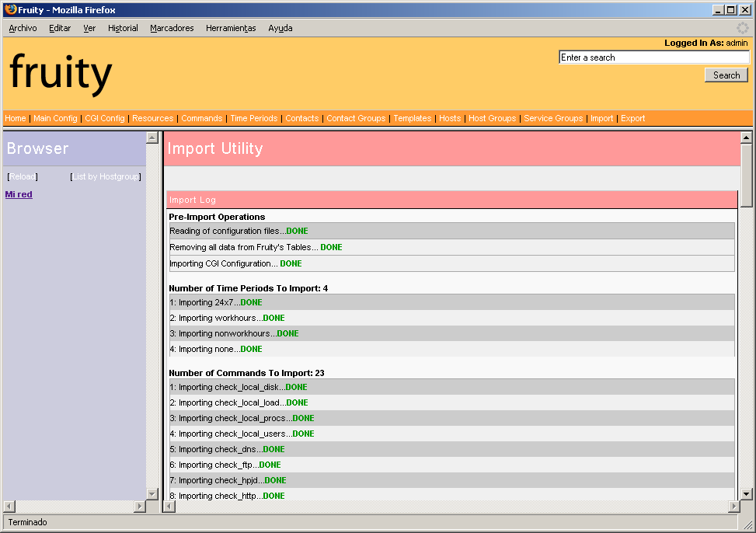The width and height of the screenshot is (756, 533).
Task: Click the Firefox throbber activity icon
Action: [743, 28]
